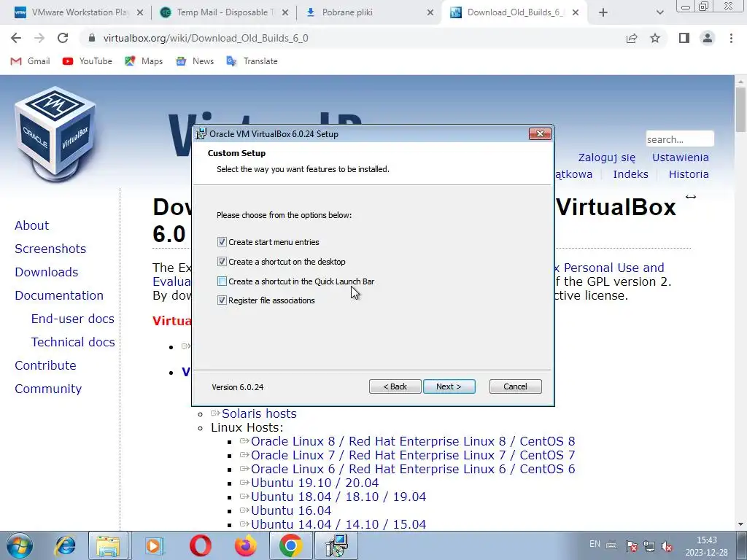Bookmark this page with the star icon
The width and height of the screenshot is (747, 560).
point(655,38)
